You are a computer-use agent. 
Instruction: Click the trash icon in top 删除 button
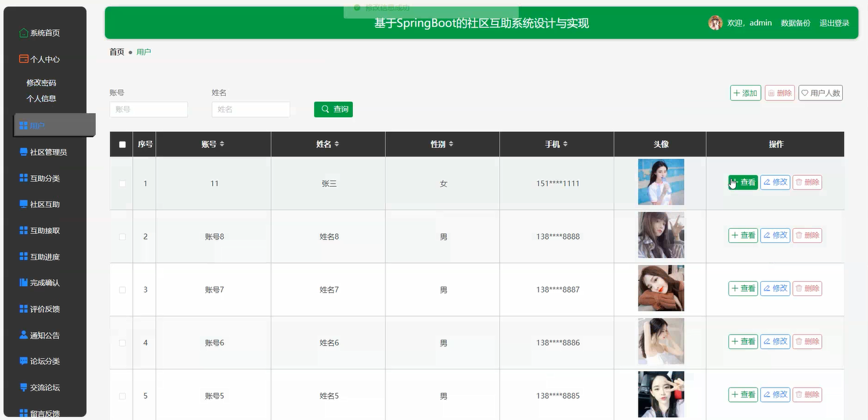(771, 93)
